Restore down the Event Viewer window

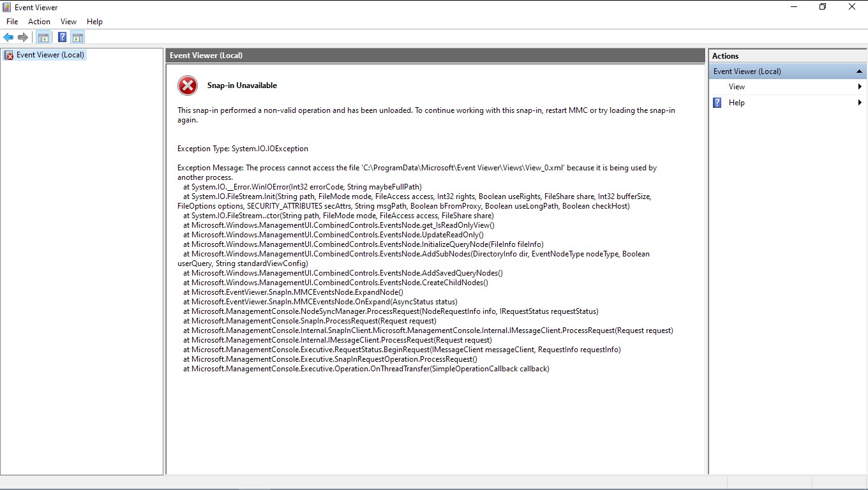[823, 7]
